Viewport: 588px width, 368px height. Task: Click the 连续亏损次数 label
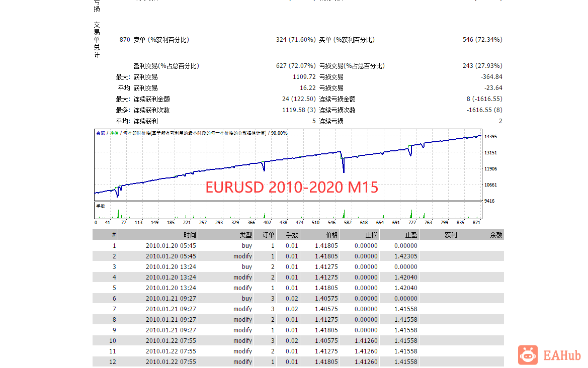337,110
